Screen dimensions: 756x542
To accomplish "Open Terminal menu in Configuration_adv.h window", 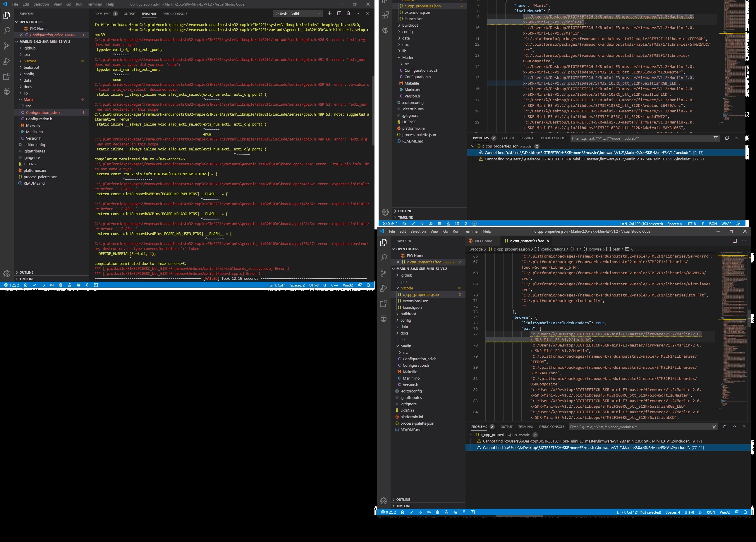I will click(94, 4).
